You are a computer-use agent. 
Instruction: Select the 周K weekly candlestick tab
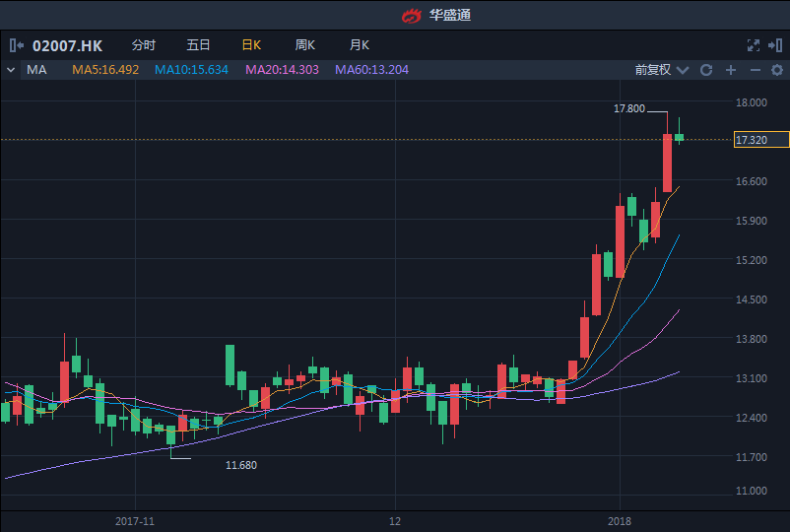[305, 45]
